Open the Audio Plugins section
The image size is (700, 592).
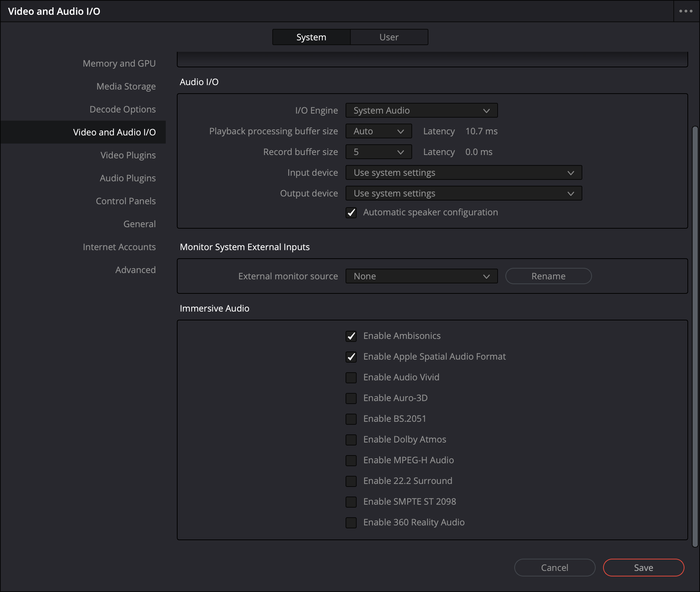(128, 178)
